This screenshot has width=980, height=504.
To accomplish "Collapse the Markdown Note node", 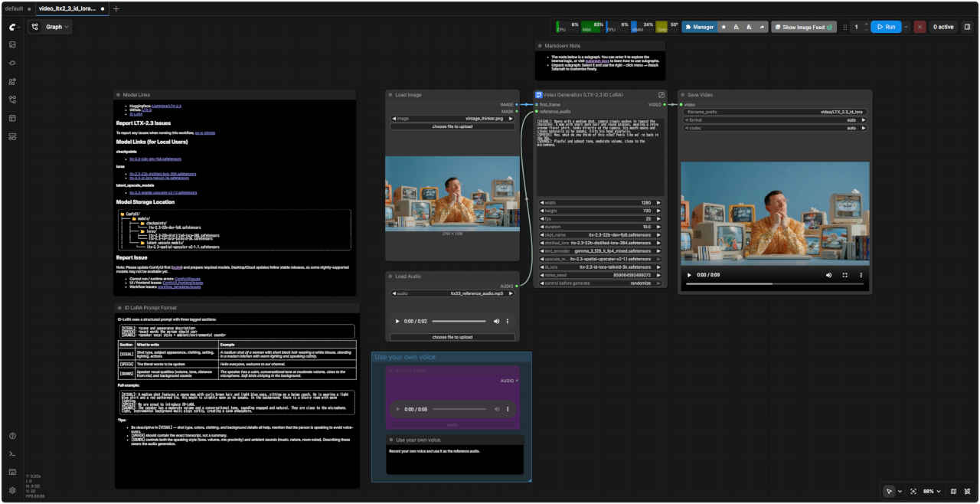I will click(x=540, y=46).
